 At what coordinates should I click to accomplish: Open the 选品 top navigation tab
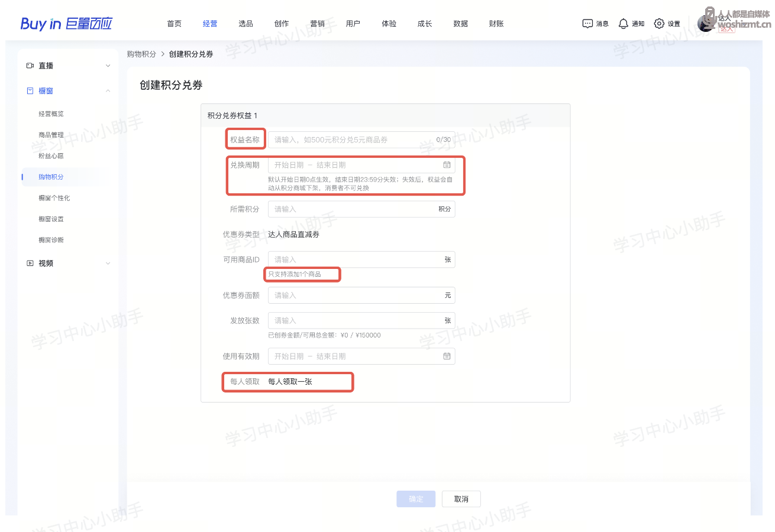click(x=246, y=24)
